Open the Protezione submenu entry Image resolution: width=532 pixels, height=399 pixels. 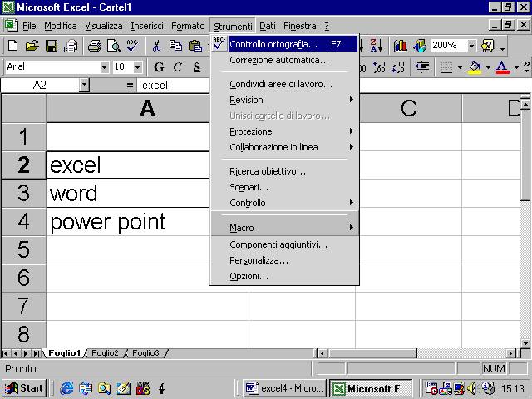(x=284, y=131)
